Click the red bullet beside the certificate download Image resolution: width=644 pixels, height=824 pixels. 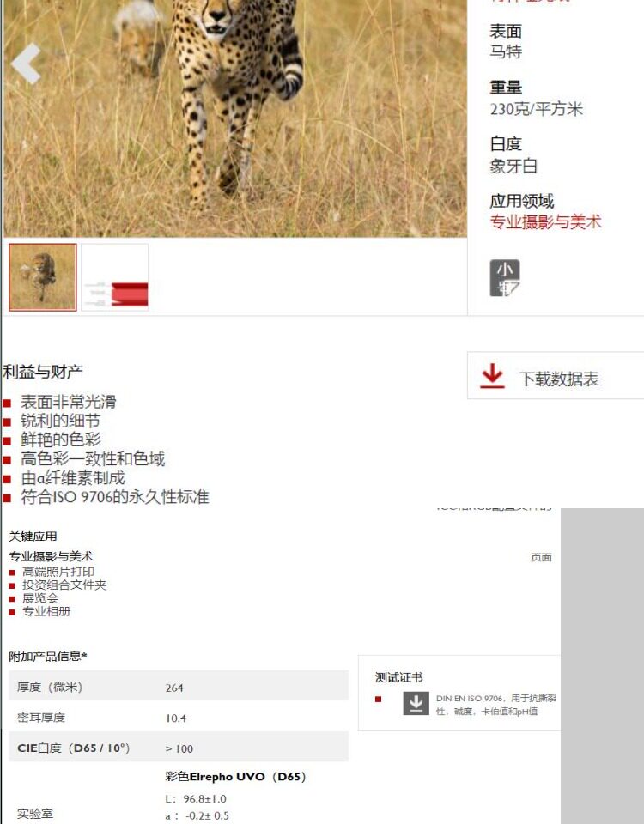coord(378,699)
